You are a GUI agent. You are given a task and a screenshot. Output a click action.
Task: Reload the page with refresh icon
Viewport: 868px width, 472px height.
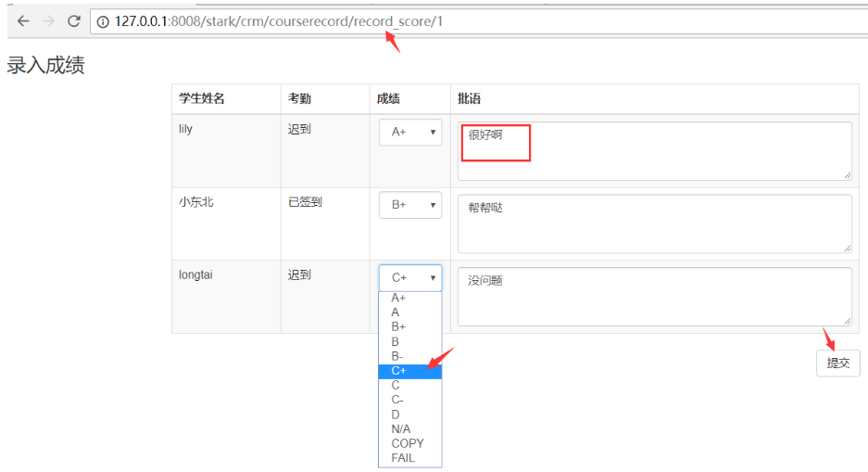coord(73,21)
